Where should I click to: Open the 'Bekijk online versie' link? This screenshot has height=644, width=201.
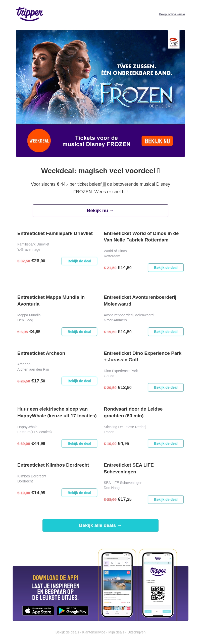172,14
